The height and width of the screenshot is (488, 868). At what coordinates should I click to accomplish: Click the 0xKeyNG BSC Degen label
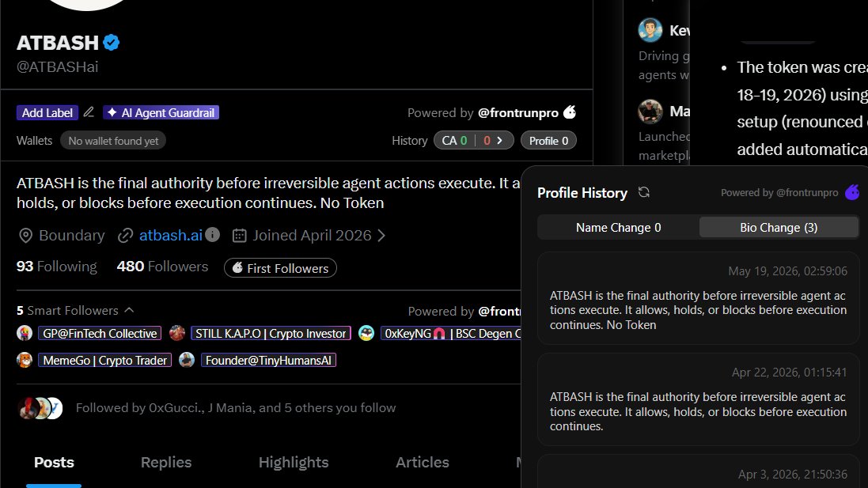coord(450,333)
